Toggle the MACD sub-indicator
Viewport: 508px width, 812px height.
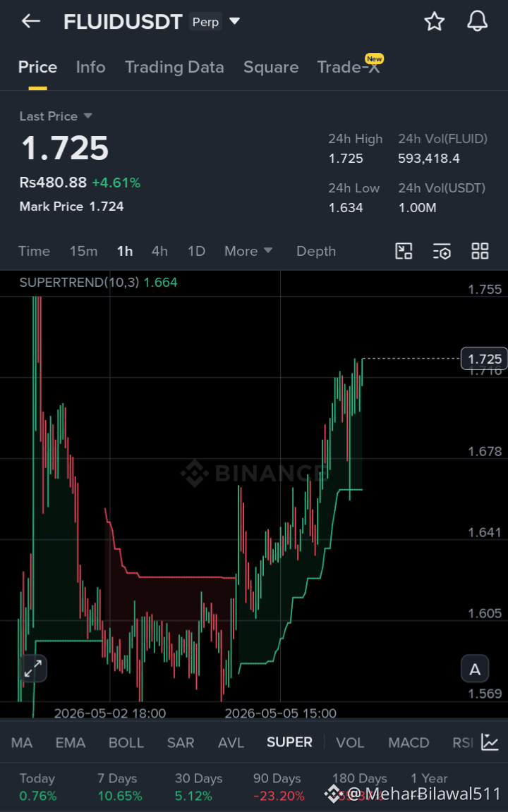point(409,743)
